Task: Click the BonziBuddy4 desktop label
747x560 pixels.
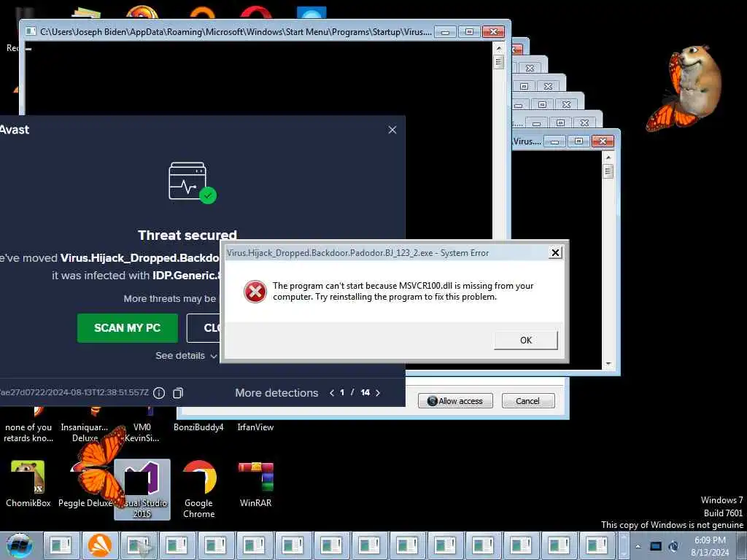Action: point(198,427)
